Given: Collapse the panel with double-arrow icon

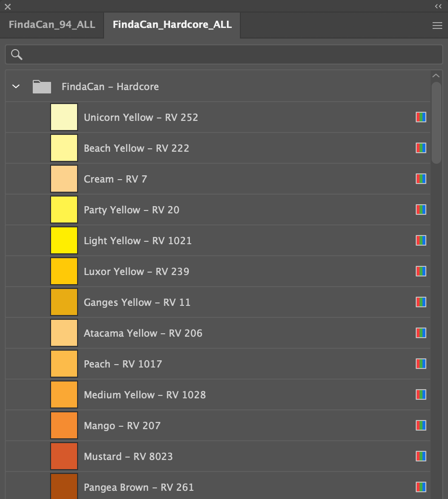Looking at the screenshot, I should click(x=438, y=6).
